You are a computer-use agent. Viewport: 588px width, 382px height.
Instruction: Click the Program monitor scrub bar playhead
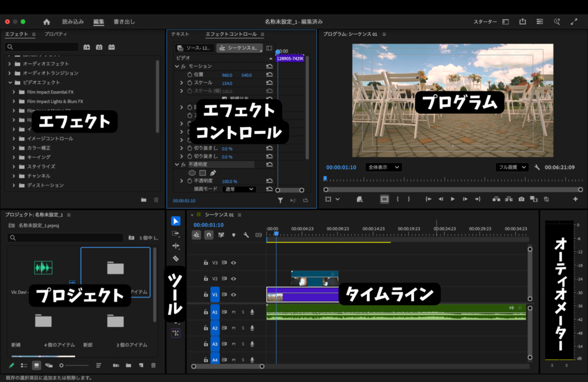325,179
